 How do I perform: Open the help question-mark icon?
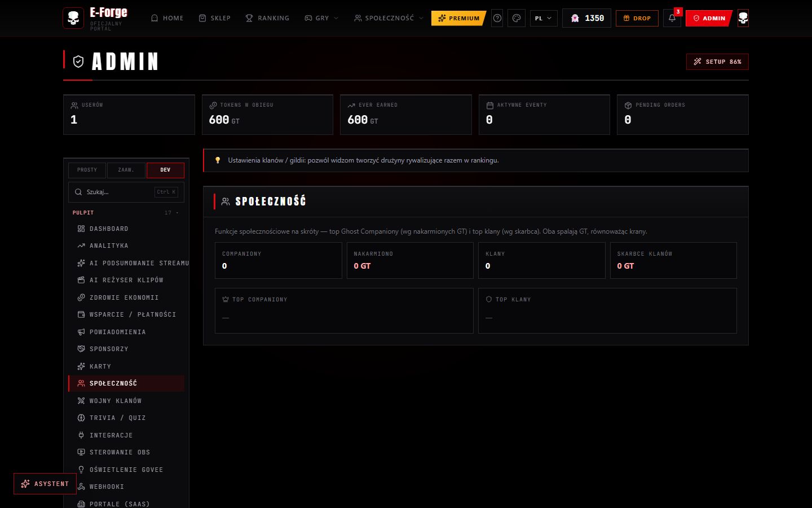pyautogui.click(x=497, y=18)
